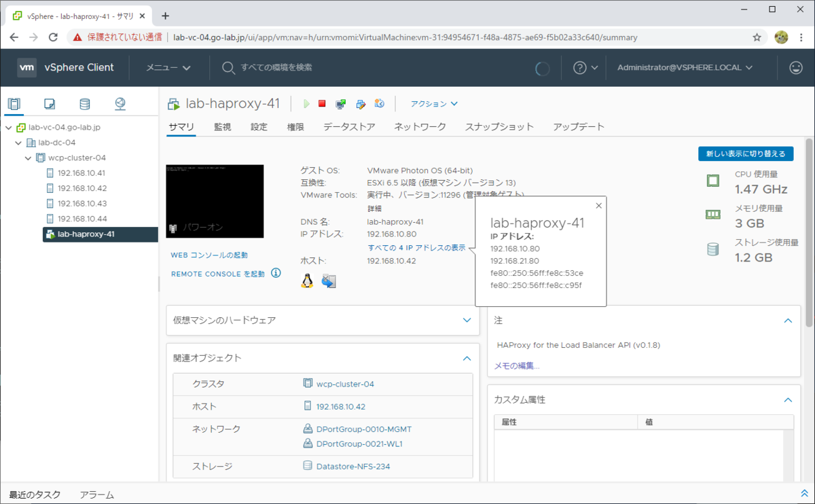Viewport: 815px width, 504px height.
Task: Click WEB コンソールの起動 link
Action: pyautogui.click(x=209, y=255)
